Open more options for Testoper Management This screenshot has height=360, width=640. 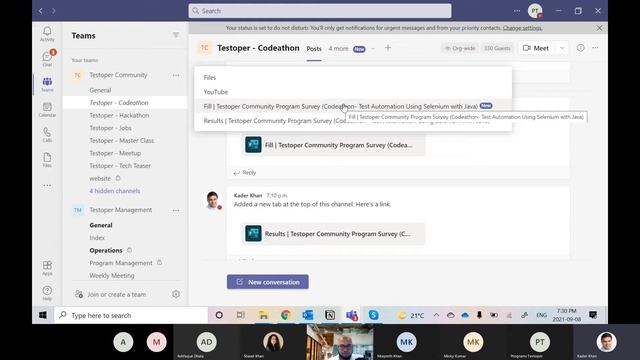tap(176, 210)
